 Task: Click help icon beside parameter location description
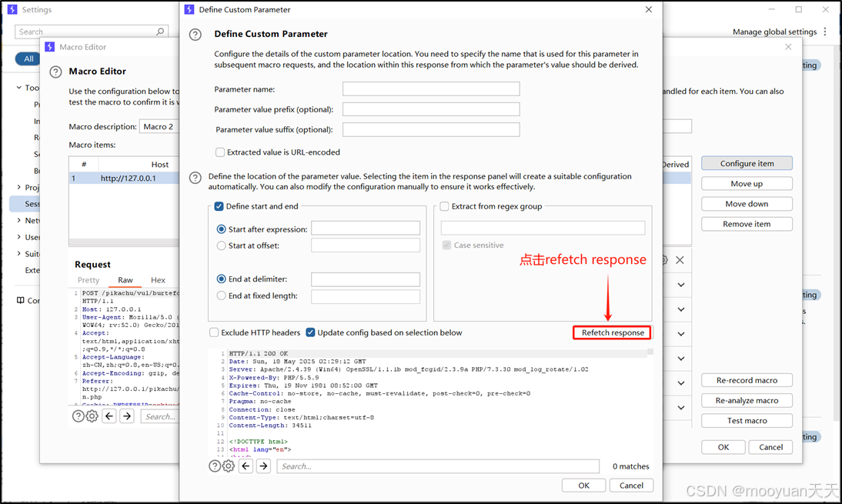(195, 178)
